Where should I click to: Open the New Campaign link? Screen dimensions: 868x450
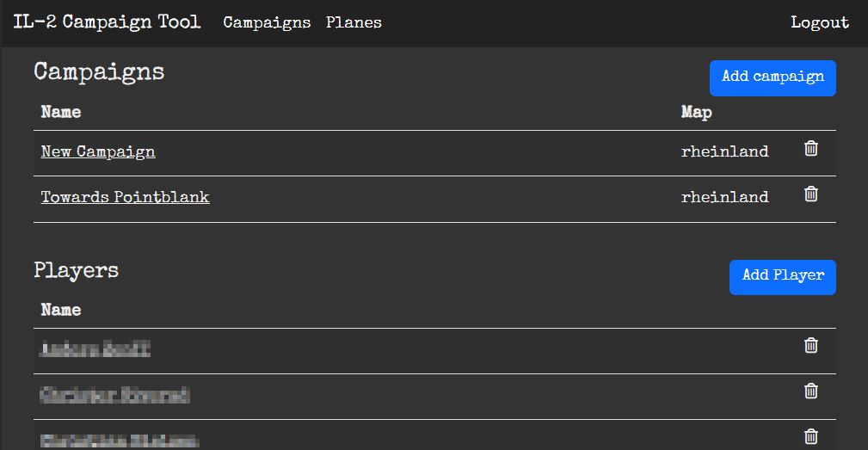tap(98, 152)
